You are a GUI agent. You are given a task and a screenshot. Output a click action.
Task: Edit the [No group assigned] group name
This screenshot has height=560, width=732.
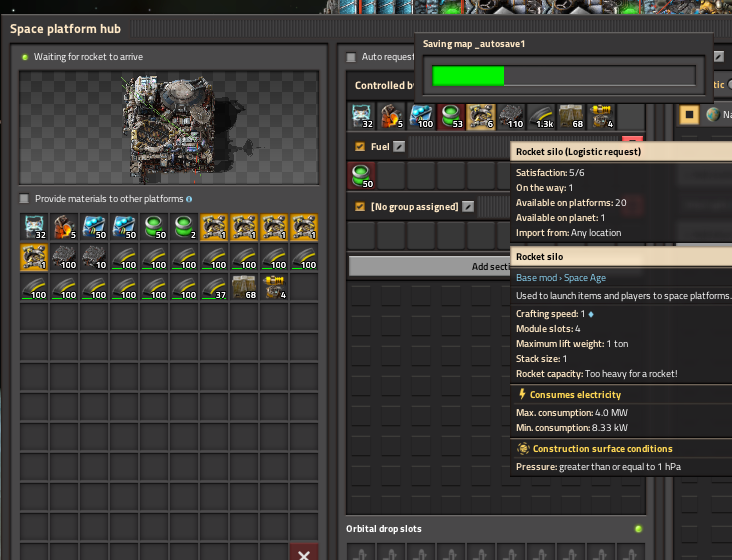(x=468, y=206)
